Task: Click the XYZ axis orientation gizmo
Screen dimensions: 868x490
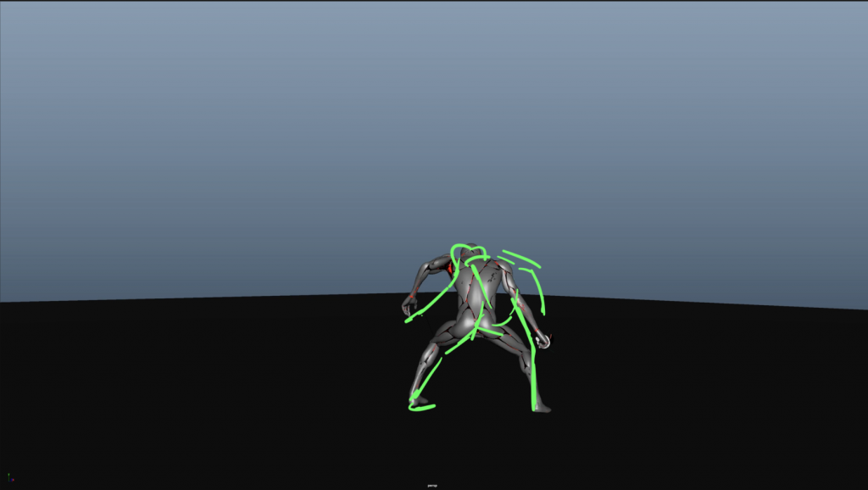Action: (x=10, y=478)
